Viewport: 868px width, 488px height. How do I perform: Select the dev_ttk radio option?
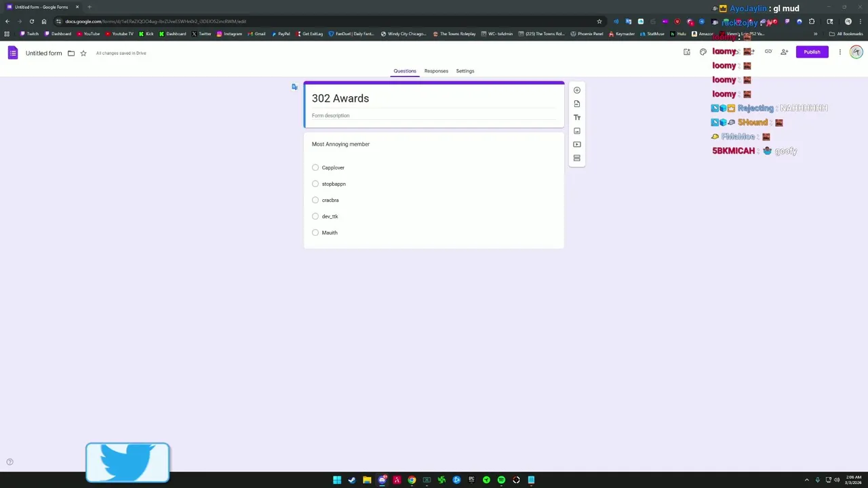point(315,216)
